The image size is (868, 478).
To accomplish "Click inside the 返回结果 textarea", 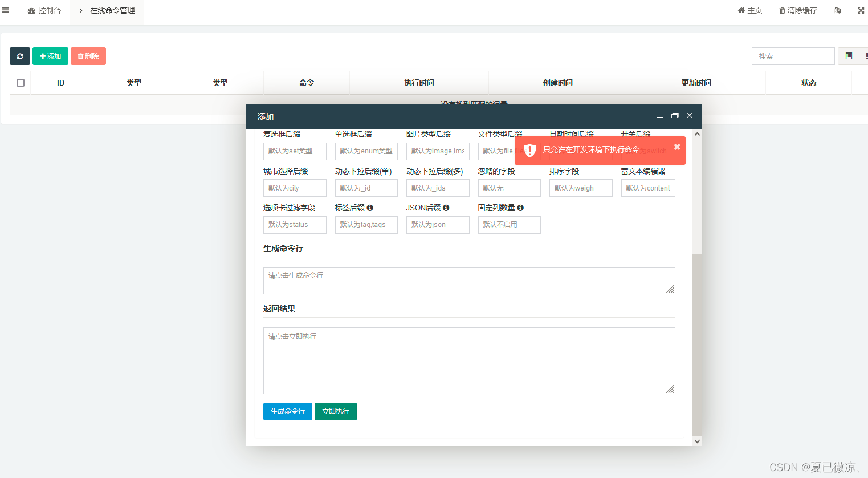I will (469, 360).
